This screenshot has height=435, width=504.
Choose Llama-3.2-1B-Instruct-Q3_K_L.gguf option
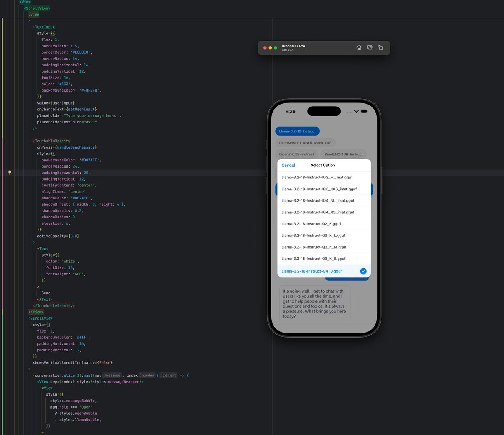click(324, 236)
